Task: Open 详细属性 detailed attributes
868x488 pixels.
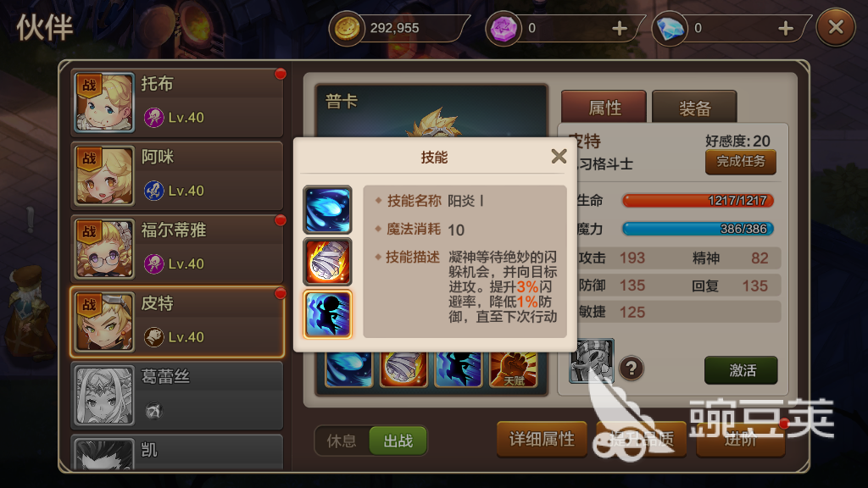Action: pos(542,440)
